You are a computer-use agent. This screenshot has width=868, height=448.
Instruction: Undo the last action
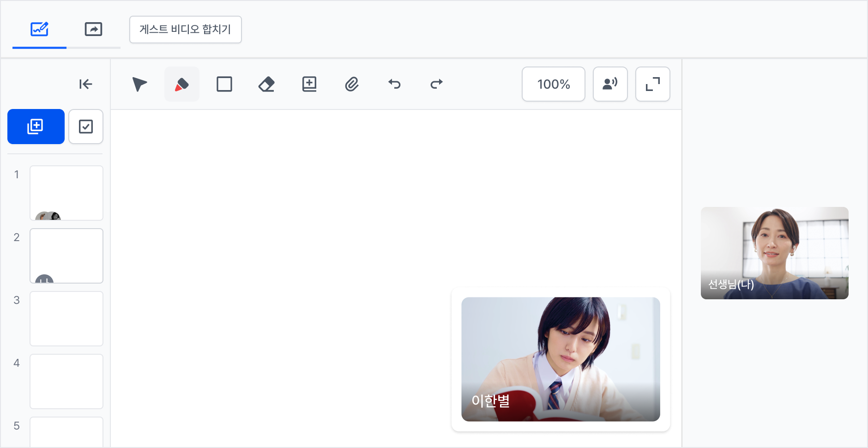tap(394, 84)
